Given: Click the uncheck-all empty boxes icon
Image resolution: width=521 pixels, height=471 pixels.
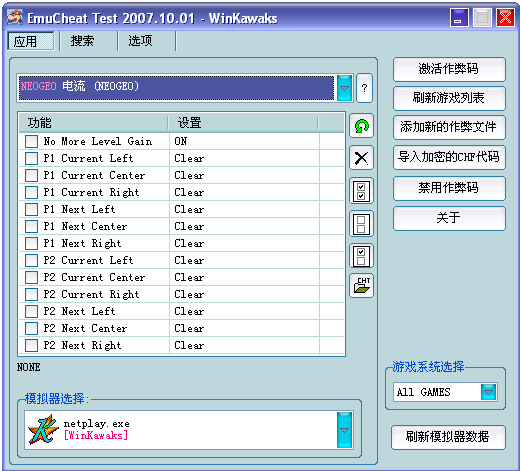Looking at the screenshot, I should 361,224.
